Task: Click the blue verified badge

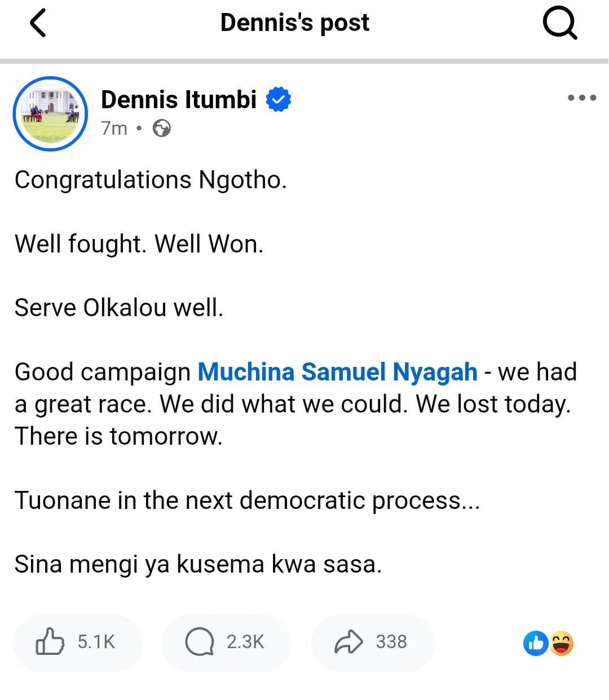Action: [x=279, y=100]
